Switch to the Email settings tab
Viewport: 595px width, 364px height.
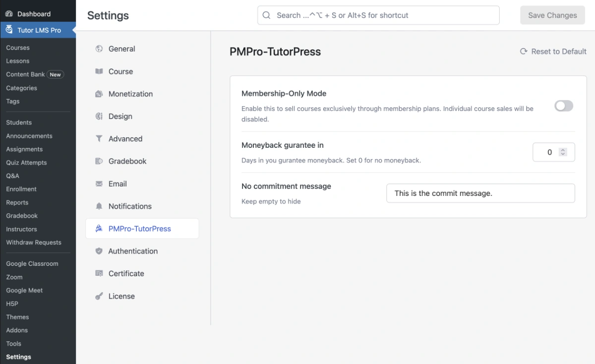pyautogui.click(x=118, y=183)
